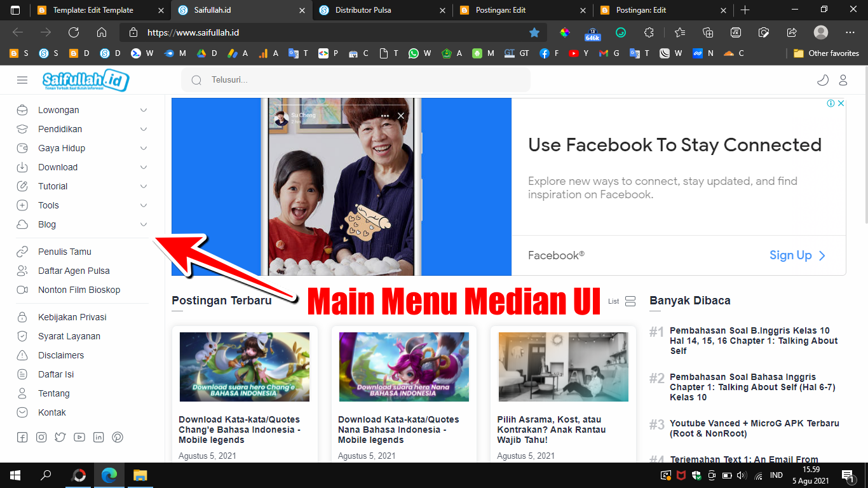Click the favorite star in address bar
868x488 pixels.
coord(534,32)
